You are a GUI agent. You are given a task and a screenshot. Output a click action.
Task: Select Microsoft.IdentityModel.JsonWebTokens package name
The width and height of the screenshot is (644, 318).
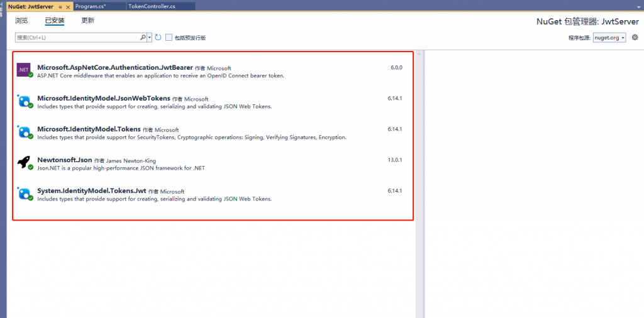[x=104, y=99]
